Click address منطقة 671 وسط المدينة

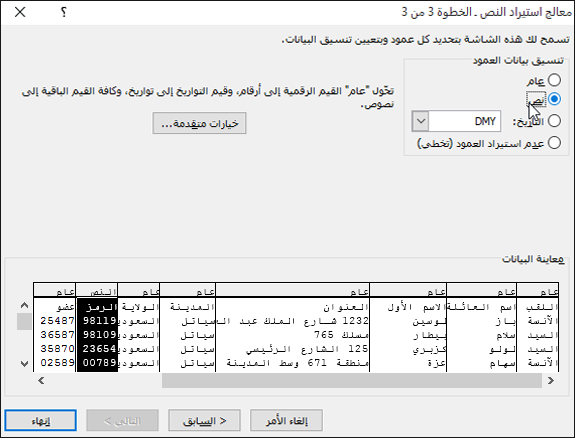(x=297, y=363)
